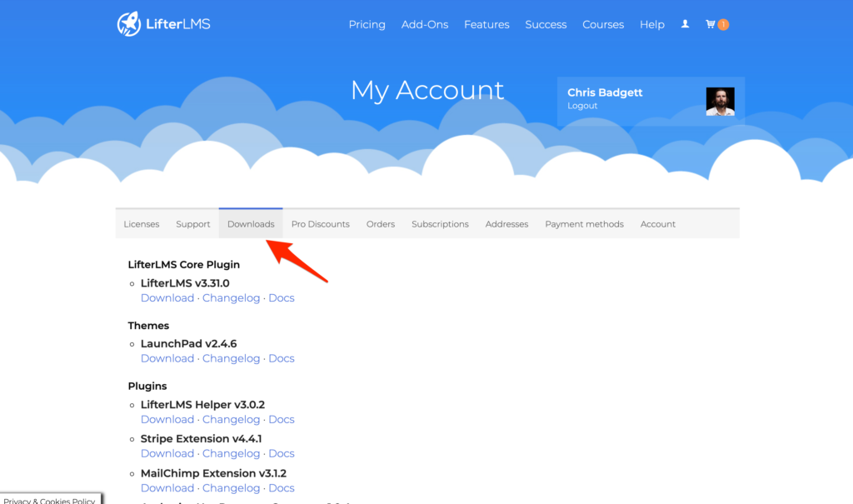This screenshot has height=504, width=853.
Task: View the MailChimp Extension Changelog
Action: coord(232,488)
